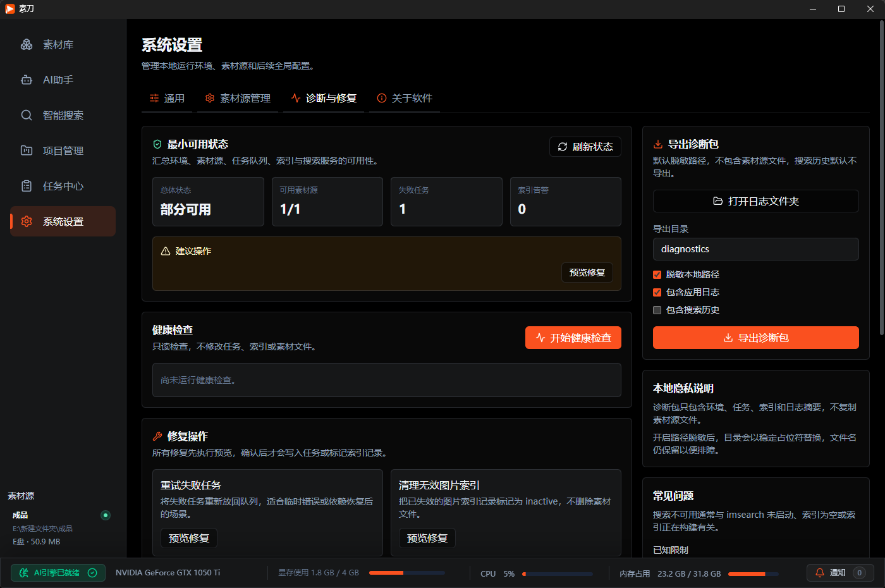This screenshot has width=885, height=588.
Task: Click the 任务中心 clipboard icon
Action: [27, 186]
